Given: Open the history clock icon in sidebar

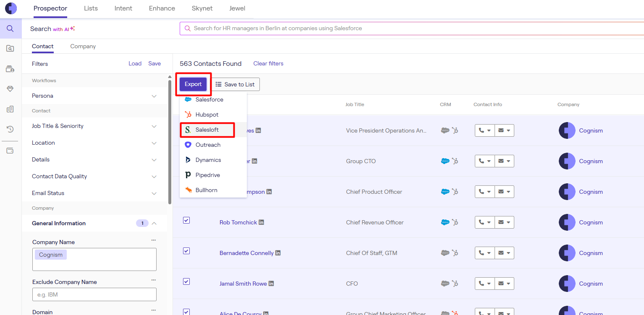Looking at the screenshot, I should (x=10, y=129).
